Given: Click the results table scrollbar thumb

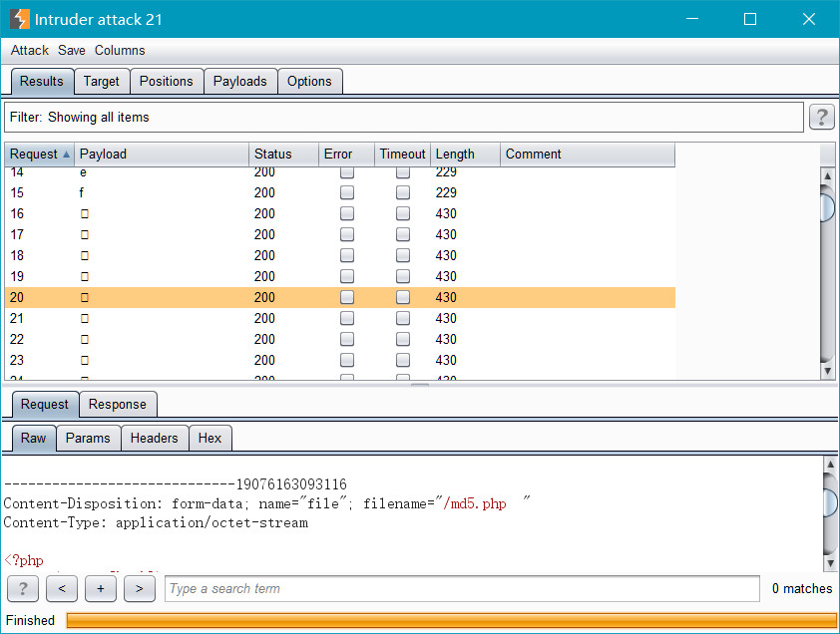Looking at the screenshot, I should (x=828, y=206).
